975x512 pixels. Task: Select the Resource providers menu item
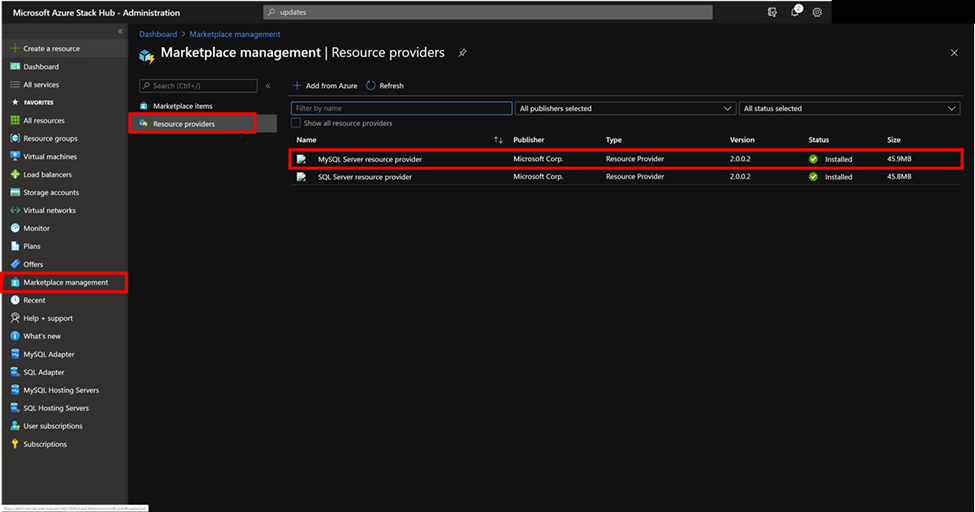coord(183,124)
